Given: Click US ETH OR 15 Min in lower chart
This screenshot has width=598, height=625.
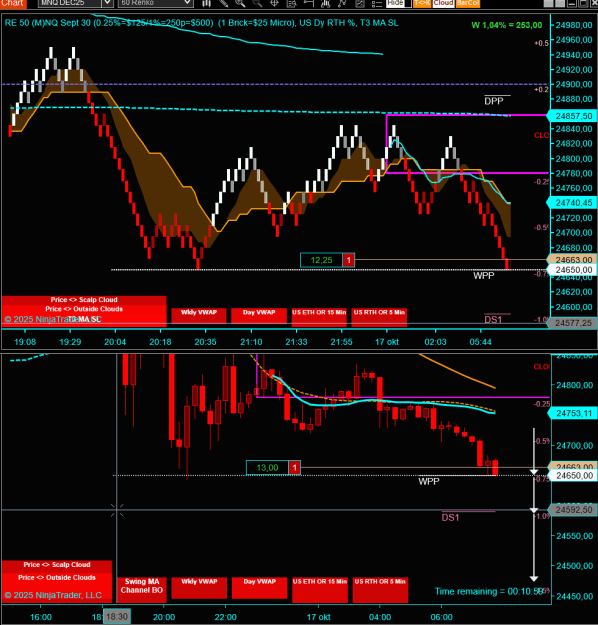Looking at the screenshot, I should point(320,588).
